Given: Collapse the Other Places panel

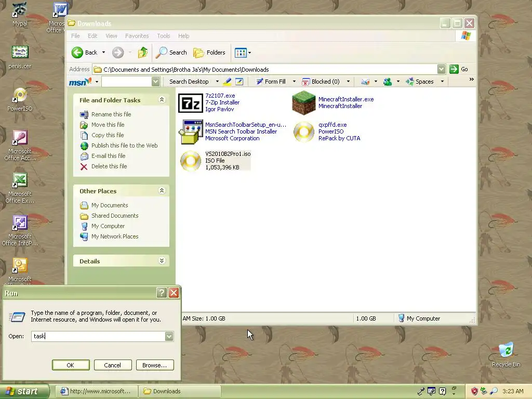Looking at the screenshot, I should click(162, 190).
